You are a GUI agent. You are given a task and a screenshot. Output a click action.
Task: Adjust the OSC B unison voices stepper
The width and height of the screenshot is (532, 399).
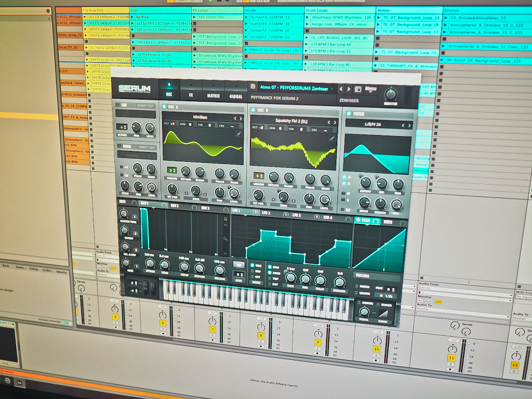coord(259,176)
